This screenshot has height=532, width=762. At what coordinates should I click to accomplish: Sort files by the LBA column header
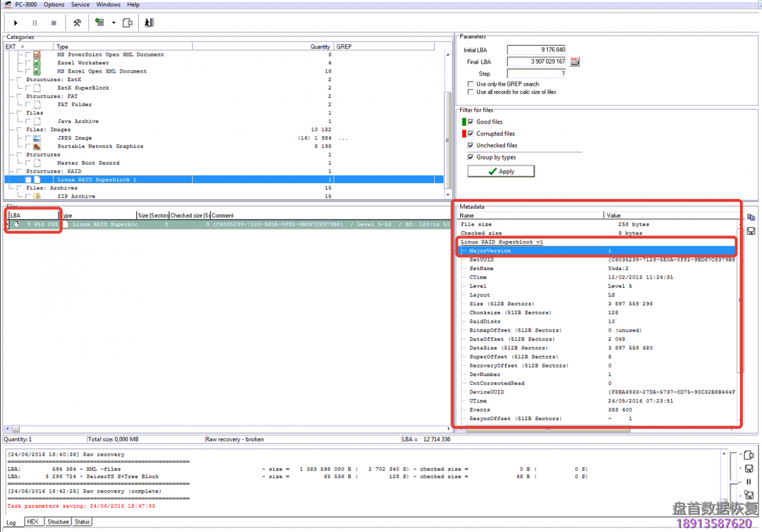tap(33, 215)
